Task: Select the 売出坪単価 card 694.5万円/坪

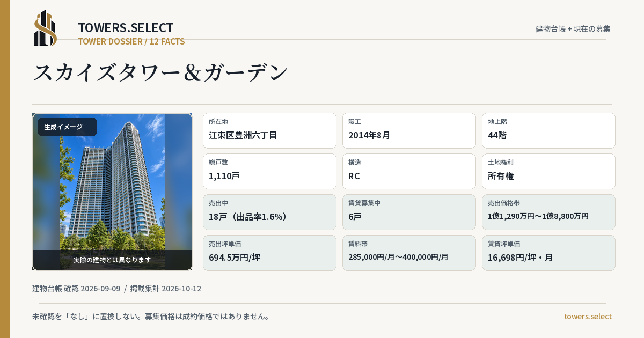Action: point(269,253)
